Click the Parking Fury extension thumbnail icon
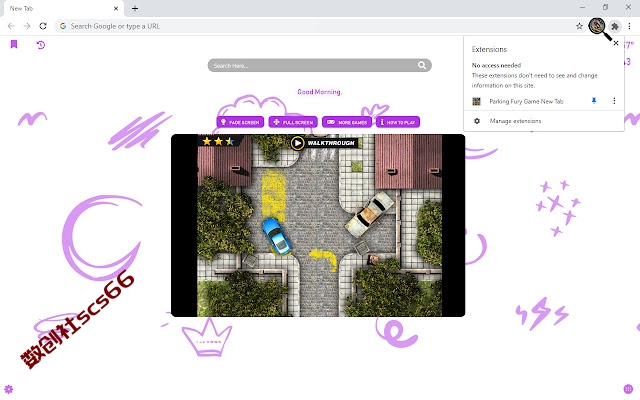 (x=476, y=101)
